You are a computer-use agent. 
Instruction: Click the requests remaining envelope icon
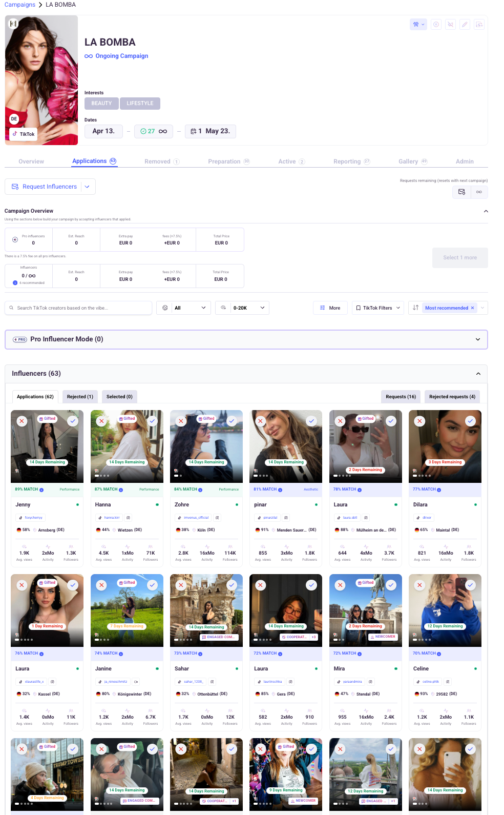461,192
